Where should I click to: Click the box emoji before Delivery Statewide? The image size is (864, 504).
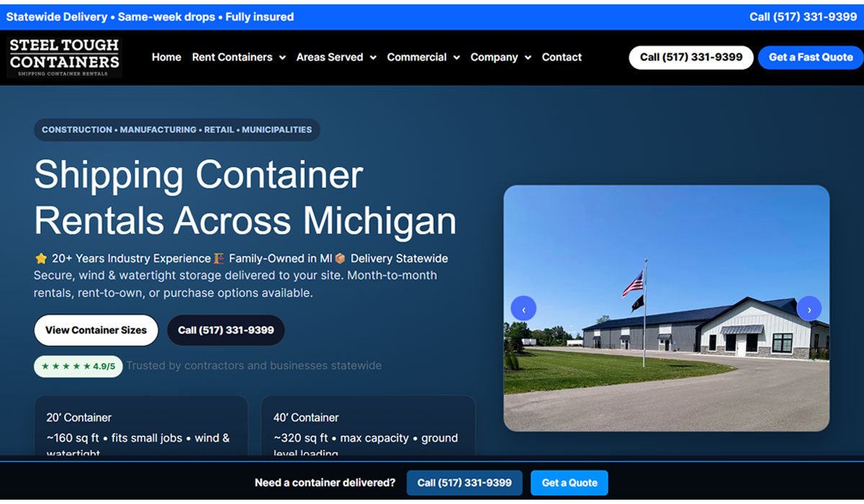(x=340, y=258)
